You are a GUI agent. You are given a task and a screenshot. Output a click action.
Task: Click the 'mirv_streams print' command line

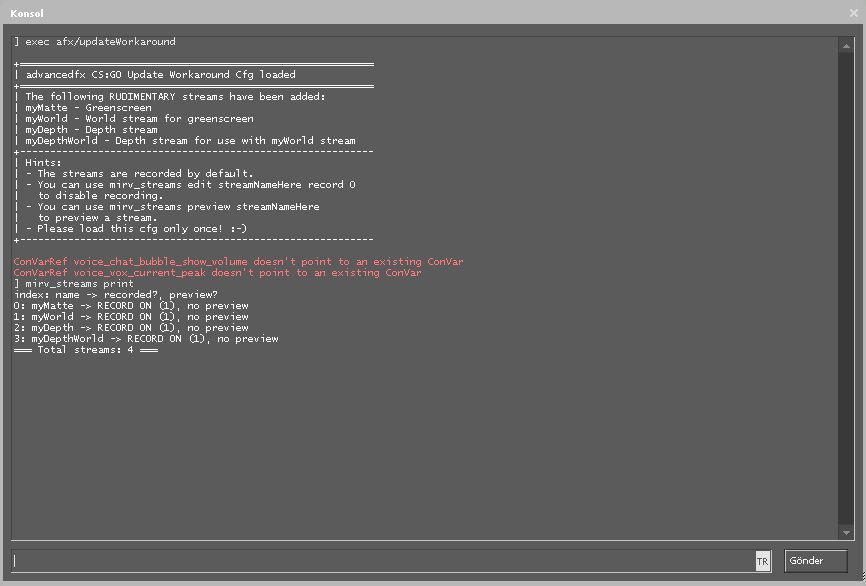[x=73, y=284]
